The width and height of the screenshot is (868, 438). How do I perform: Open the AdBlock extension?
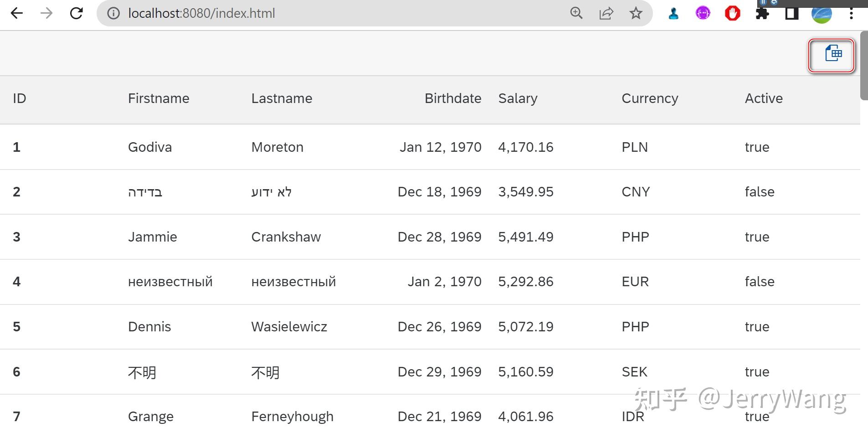point(732,13)
